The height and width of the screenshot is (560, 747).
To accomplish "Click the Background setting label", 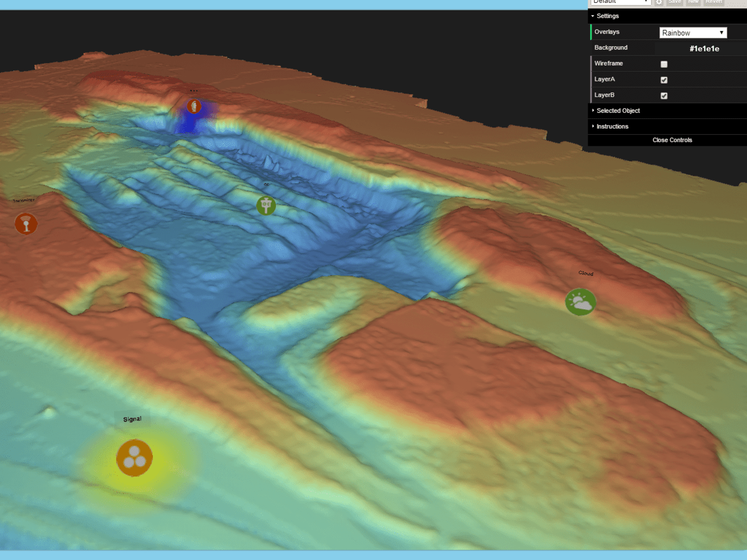I will coord(611,48).
